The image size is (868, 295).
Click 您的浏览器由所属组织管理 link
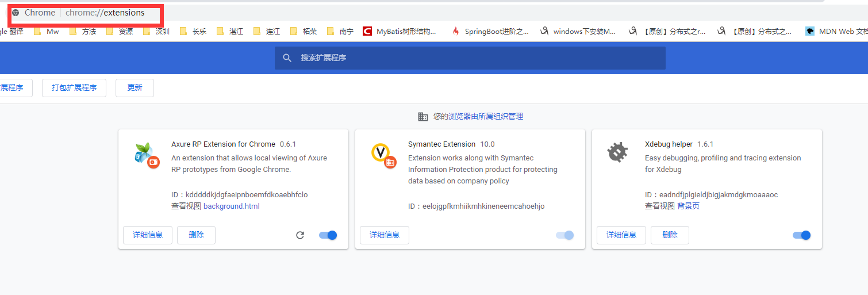point(478,117)
